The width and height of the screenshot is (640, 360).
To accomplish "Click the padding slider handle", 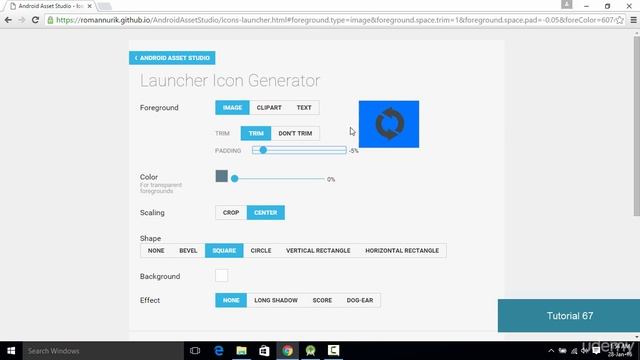I will point(263,150).
